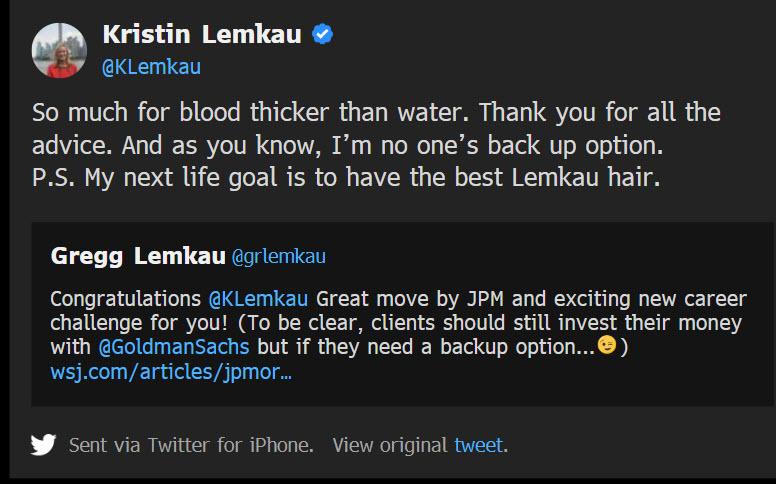
Task: Click the "View original" text
Action: 390,445
